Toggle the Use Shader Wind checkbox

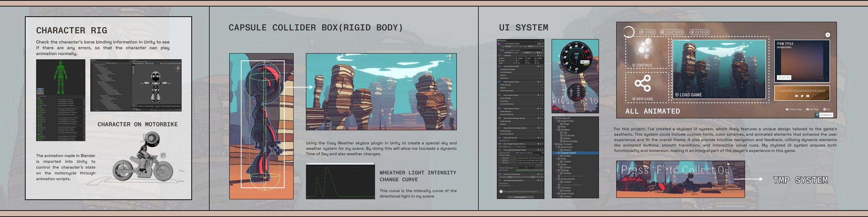517,185
